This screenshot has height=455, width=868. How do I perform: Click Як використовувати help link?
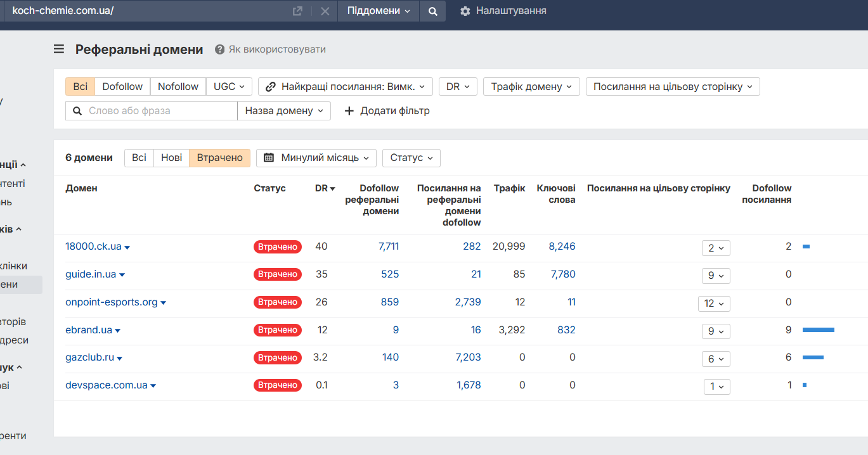[x=277, y=49]
